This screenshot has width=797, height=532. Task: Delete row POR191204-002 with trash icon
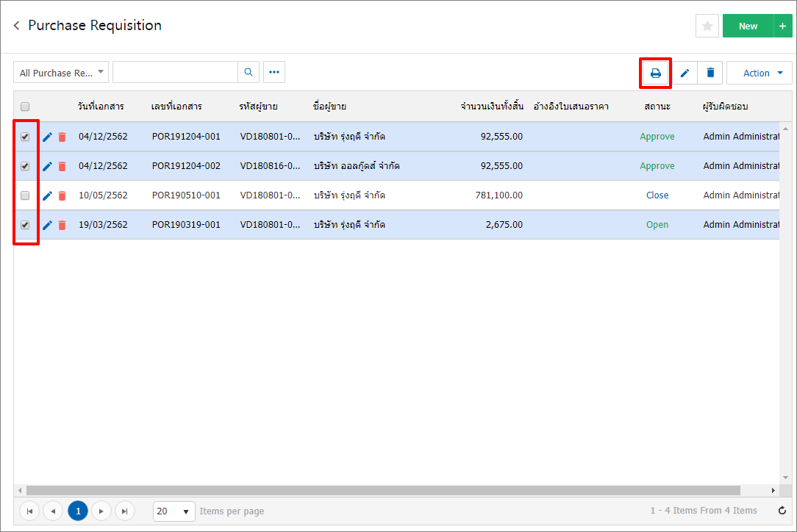point(62,166)
